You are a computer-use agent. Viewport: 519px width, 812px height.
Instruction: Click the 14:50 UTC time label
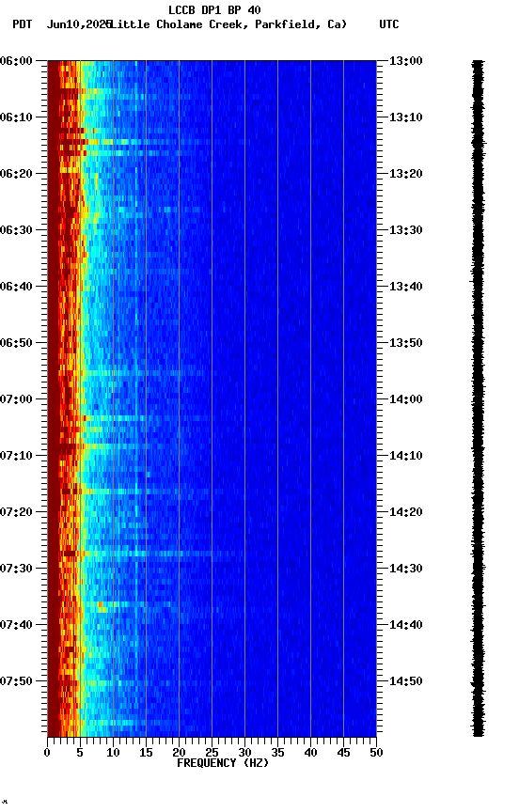(406, 681)
